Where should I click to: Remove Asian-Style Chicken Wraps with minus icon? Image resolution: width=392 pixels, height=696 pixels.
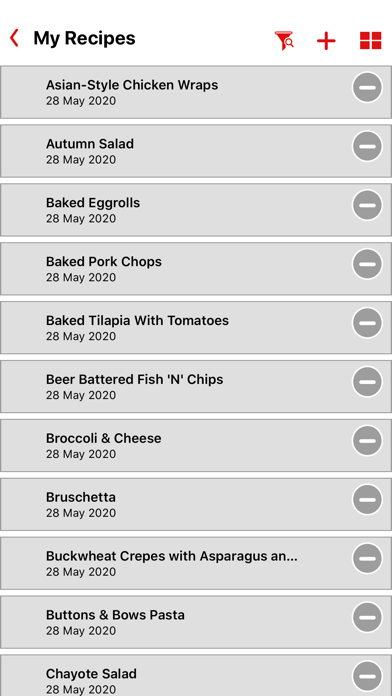coord(367,87)
